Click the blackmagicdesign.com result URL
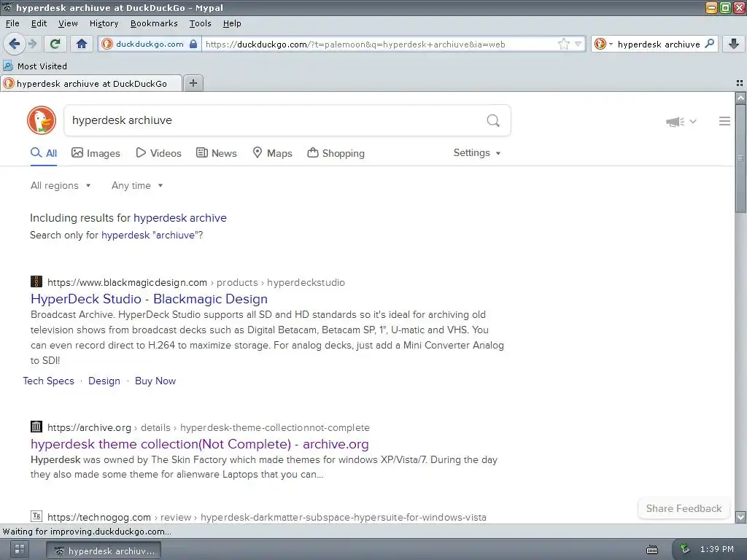 click(196, 282)
